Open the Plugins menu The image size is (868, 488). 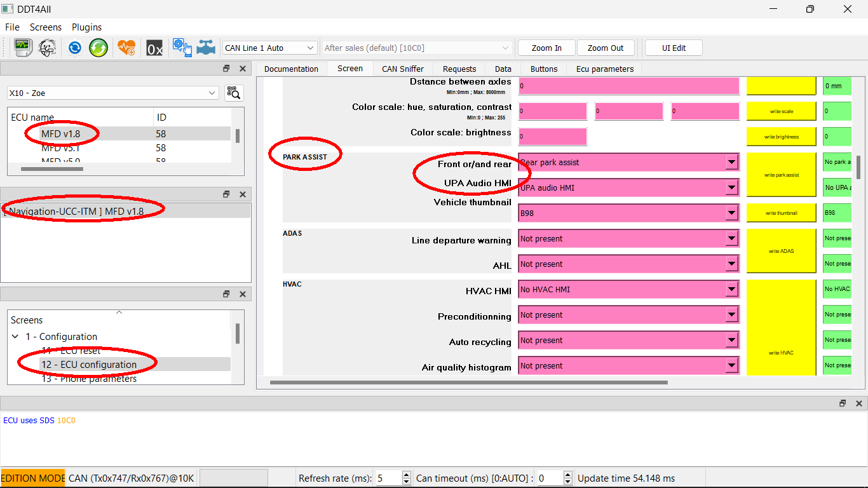[86, 27]
